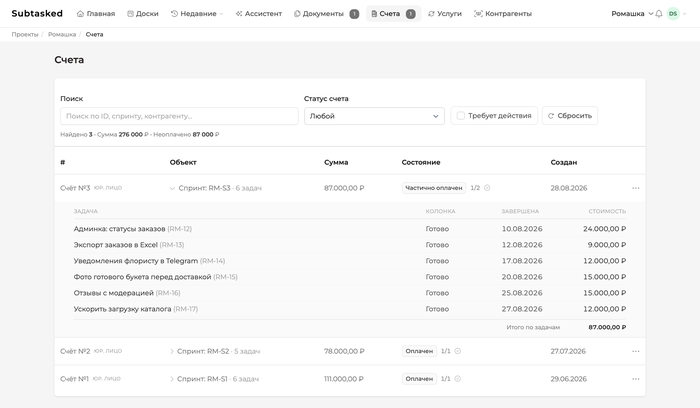The width and height of the screenshot is (700, 408).
Task: Click the home icon beside Главная
Action: [80, 14]
